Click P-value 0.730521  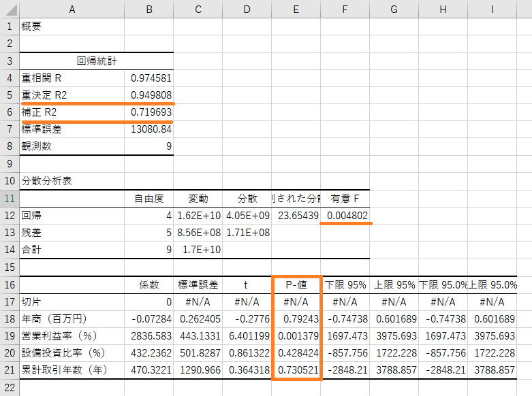pos(298,370)
